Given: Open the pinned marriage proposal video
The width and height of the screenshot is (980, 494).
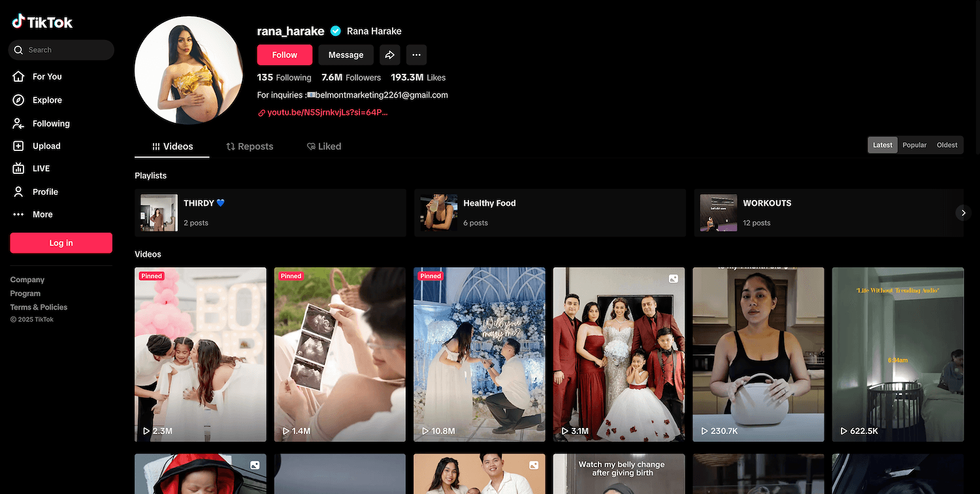Looking at the screenshot, I should [x=479, y=354].
